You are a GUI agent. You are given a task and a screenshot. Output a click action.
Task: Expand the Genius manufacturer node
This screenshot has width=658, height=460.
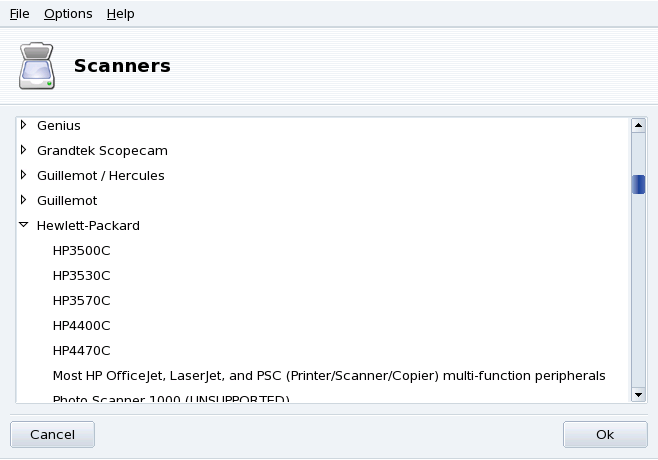[23, 125]
